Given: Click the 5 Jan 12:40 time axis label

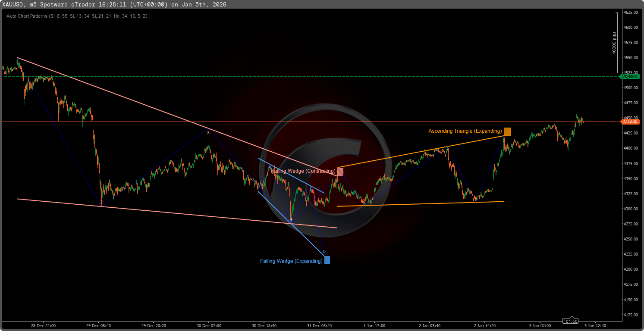Looking at the screenshot, I should (596, 325).
